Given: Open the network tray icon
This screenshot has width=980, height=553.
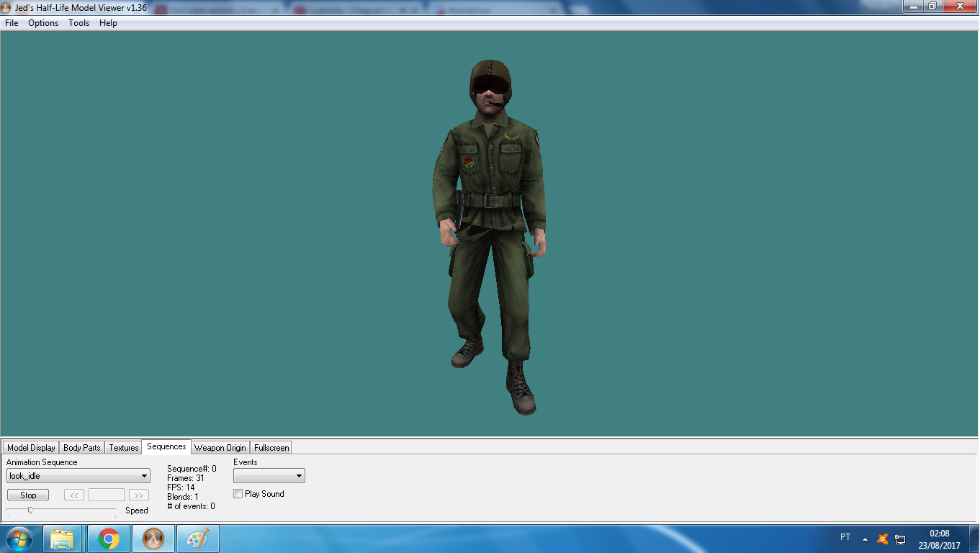Looking at the screenshot, I should coord(900,539).
